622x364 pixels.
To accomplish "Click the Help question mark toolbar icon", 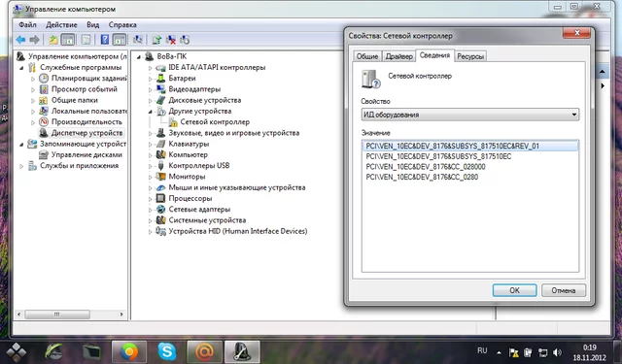I will tap(105, 40).
